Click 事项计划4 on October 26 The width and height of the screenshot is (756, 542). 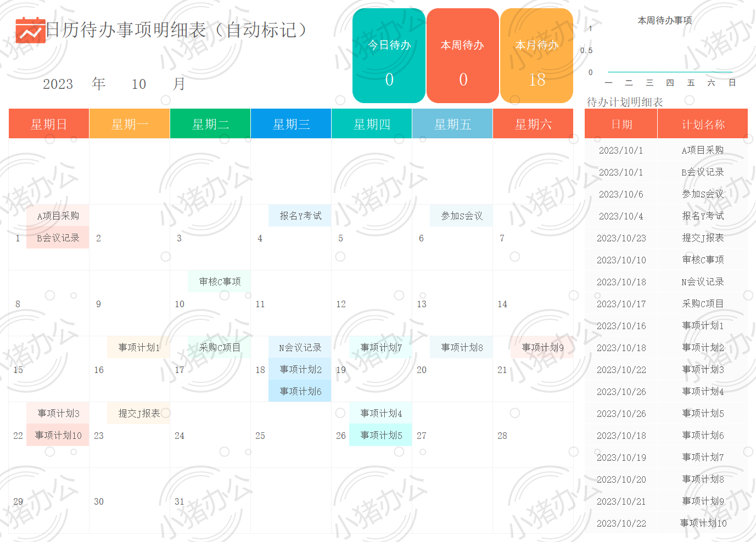tap(381, 413)
